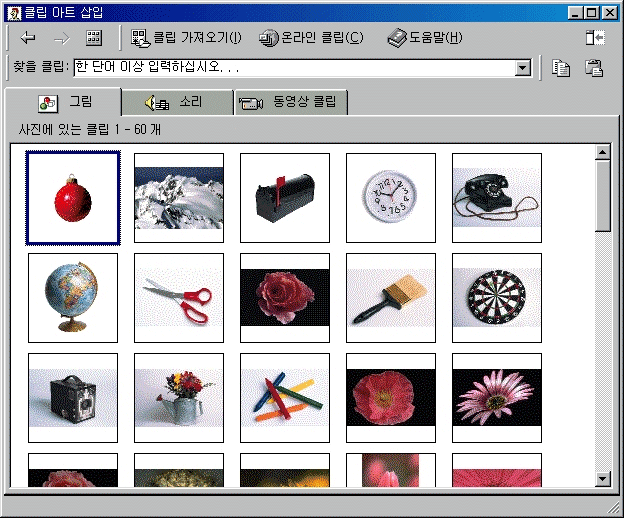The height and width of the screenshot is (518, 624).
Task: Expand the search clip dropdown arrow
Action: tap(523, 68)
